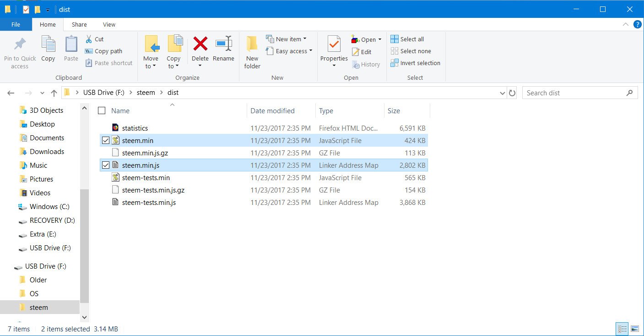Expand the address bar history dropdown
Viewport: 644px width, 336px height.
[x=503, y=93]
